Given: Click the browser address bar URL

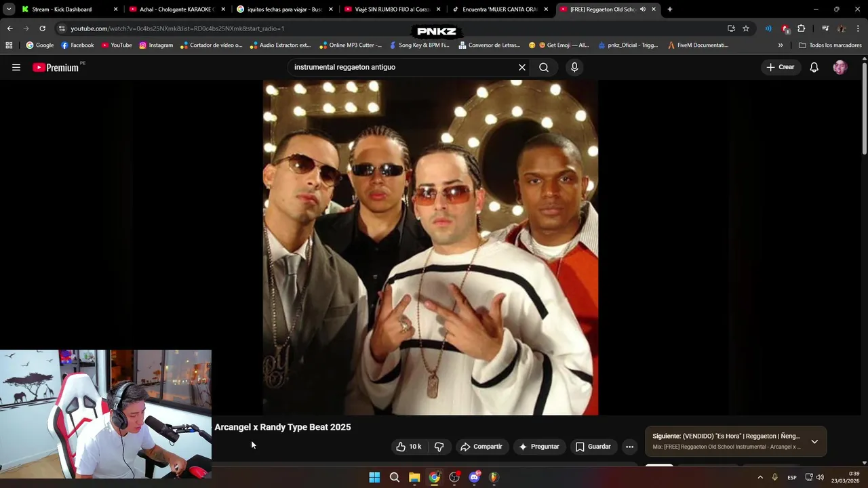Looking at the screenshot, I should tap(178, 28).
